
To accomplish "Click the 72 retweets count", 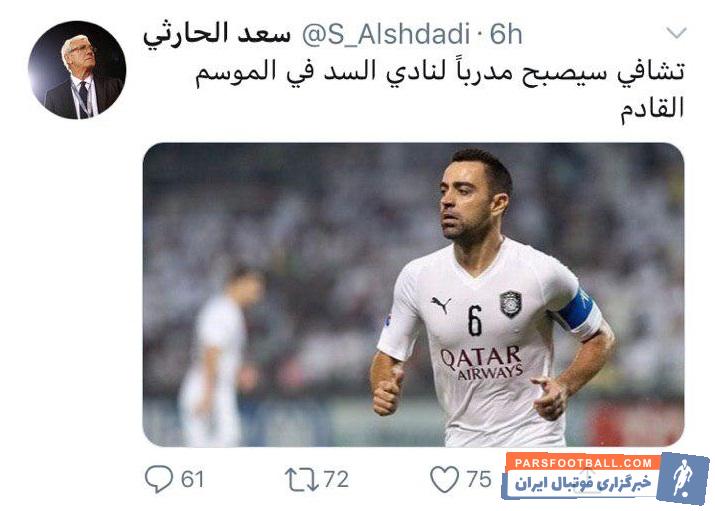I will pyautogui.click(x=336, y=479).
